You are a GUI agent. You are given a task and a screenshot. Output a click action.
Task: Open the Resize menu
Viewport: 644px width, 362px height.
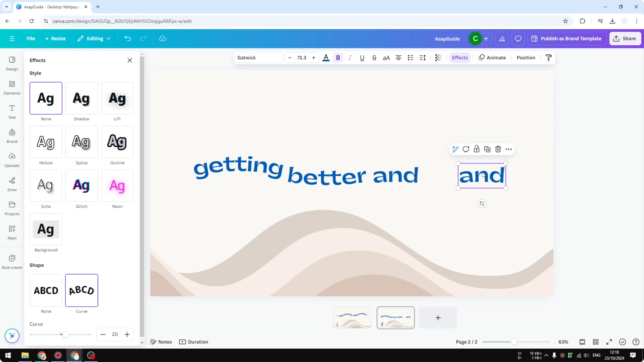[x=55, y=38]
